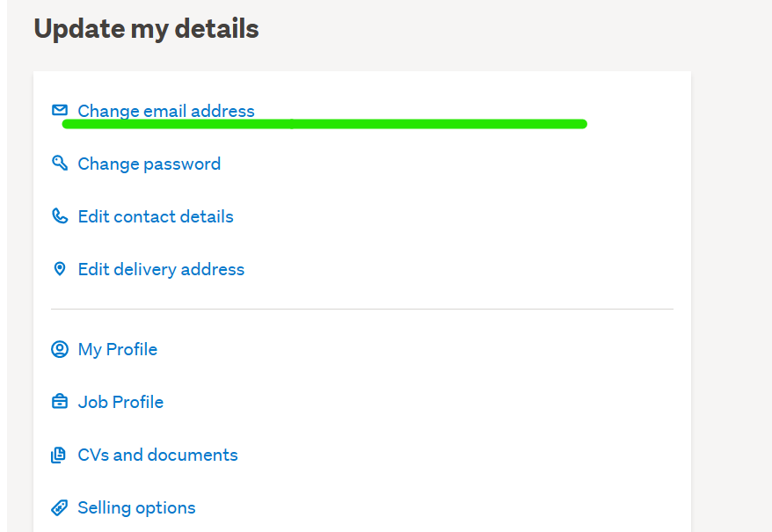
Task: Open the CVs and documents link
Action: pyautogui.click(x=158, y=455)
